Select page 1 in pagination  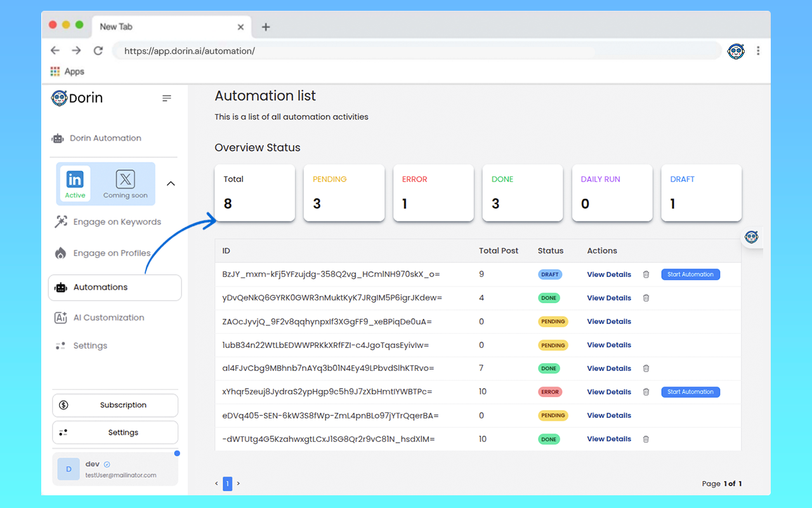pyautogui.click(x=227, y=483)
